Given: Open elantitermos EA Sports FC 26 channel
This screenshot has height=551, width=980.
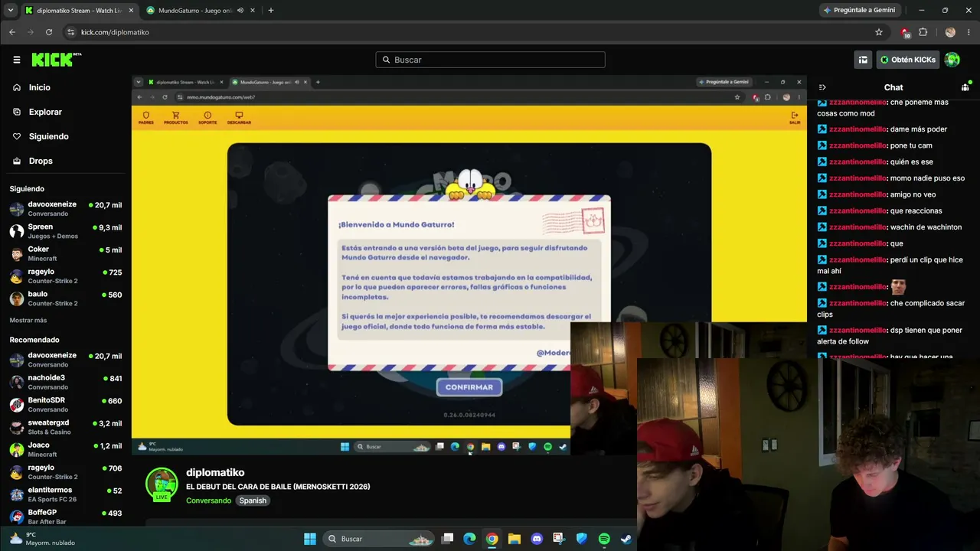Looking at the screenshot, I should pyautogui.click(x=66, y=494).
